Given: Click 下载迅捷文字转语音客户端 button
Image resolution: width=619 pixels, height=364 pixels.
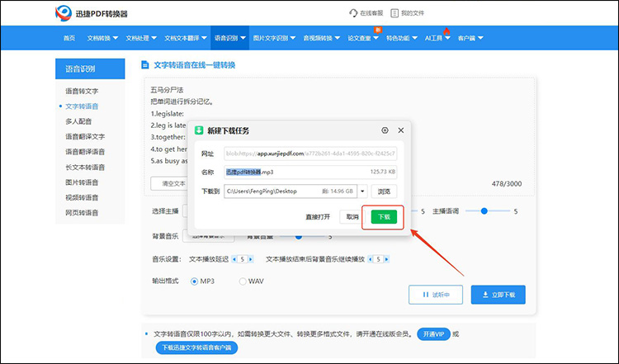Looking at the screenshot, I should click(196, 347).
